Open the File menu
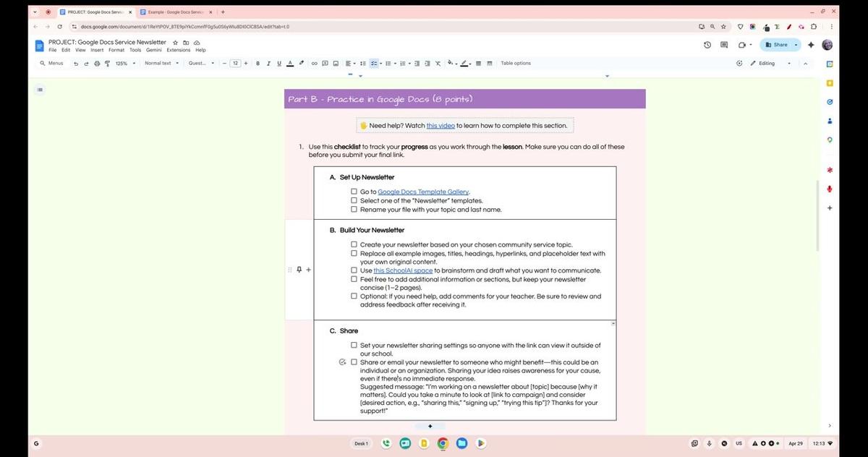Screen dimensions: 868x457 click(53, 51)
